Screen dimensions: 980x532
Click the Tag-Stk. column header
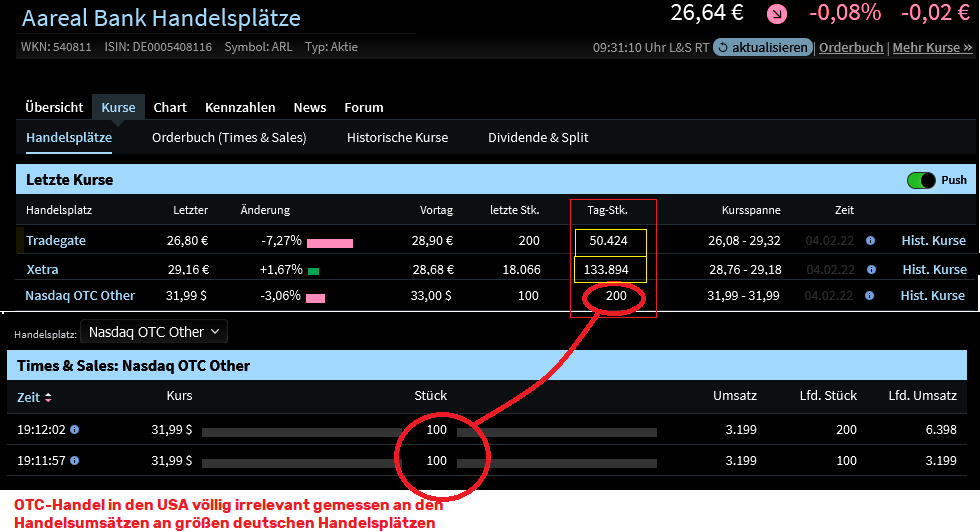[607, 210]
